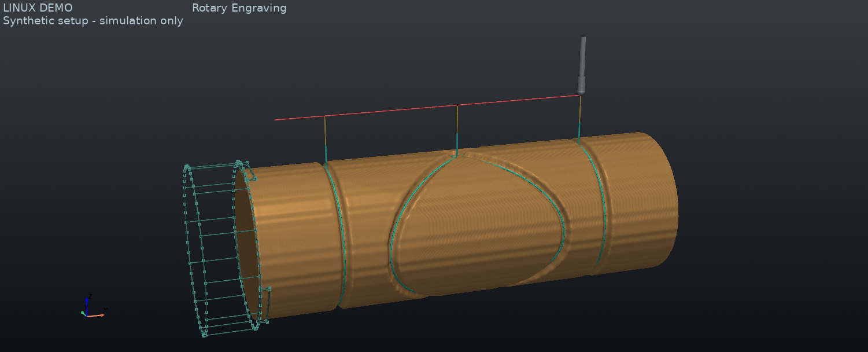868x352 pixels.
Task: Click the XYZ axis orientation triad
Action: pos(93,306)
